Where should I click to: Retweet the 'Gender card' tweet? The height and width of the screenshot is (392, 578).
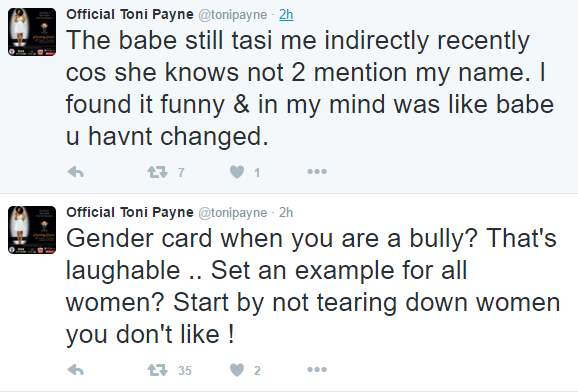click(157, 370)
